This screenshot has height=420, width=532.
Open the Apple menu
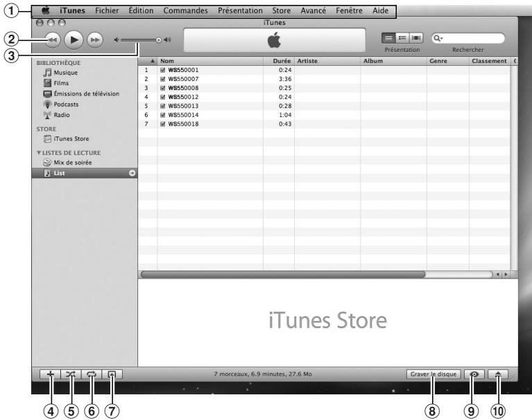[x=46, y=10]
